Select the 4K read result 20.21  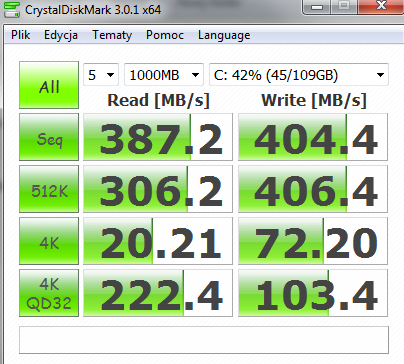[158, 241]
